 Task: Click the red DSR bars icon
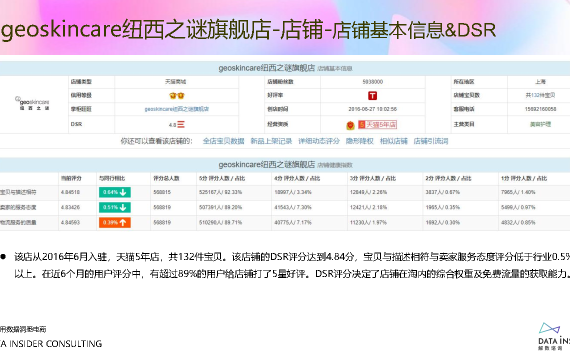tap(181, 124)
